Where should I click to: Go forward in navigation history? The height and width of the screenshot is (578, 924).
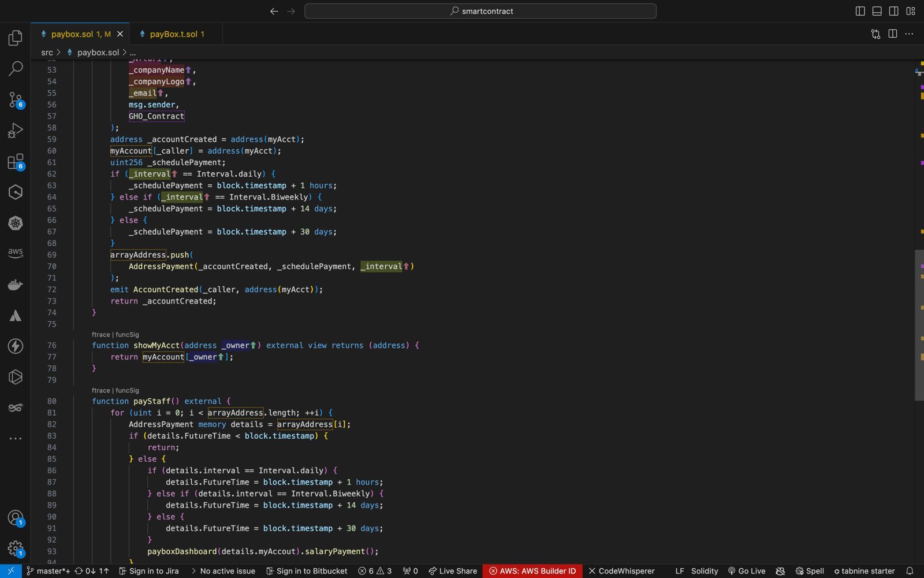pyautogui.click(x=291, y=11)
